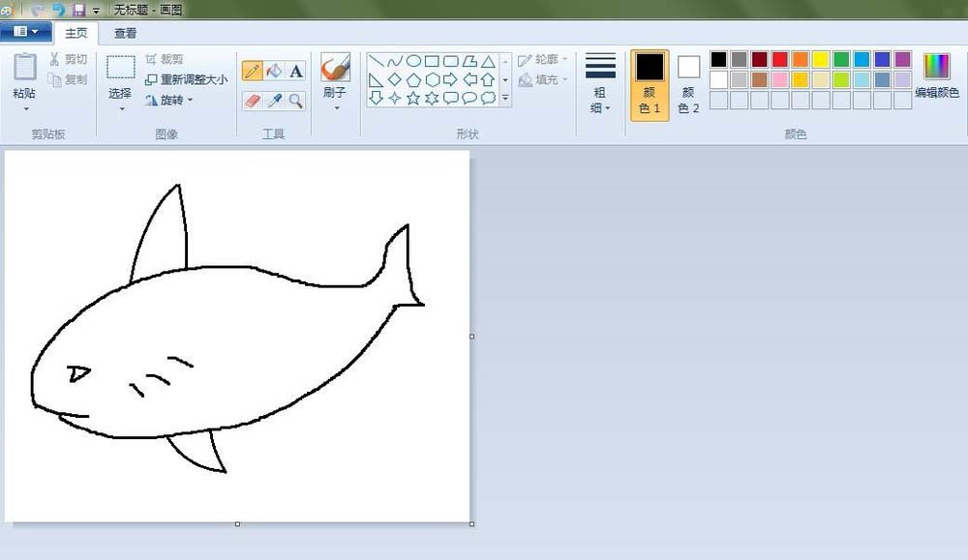968x560 pixels.
Task: Select the Text tool
Action: point(296,71)
